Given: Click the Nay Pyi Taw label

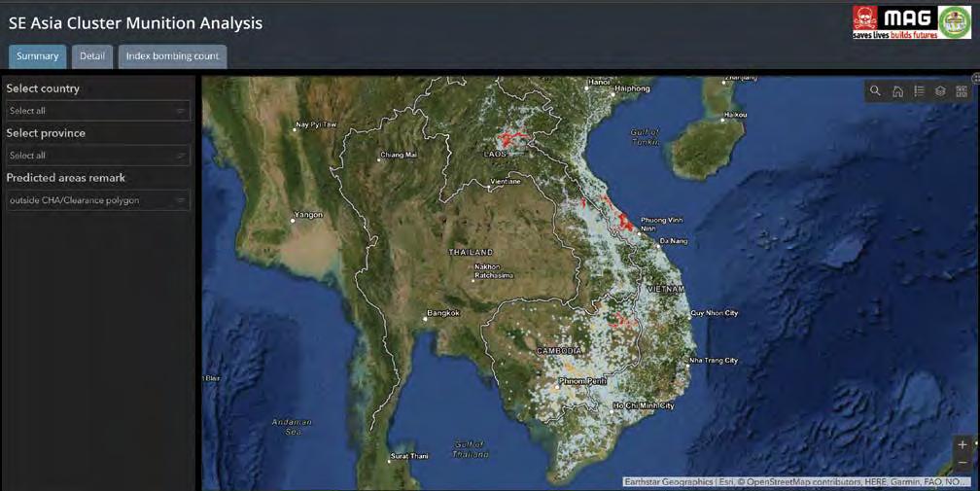Looking at the screenshot, I should point(316,124).
